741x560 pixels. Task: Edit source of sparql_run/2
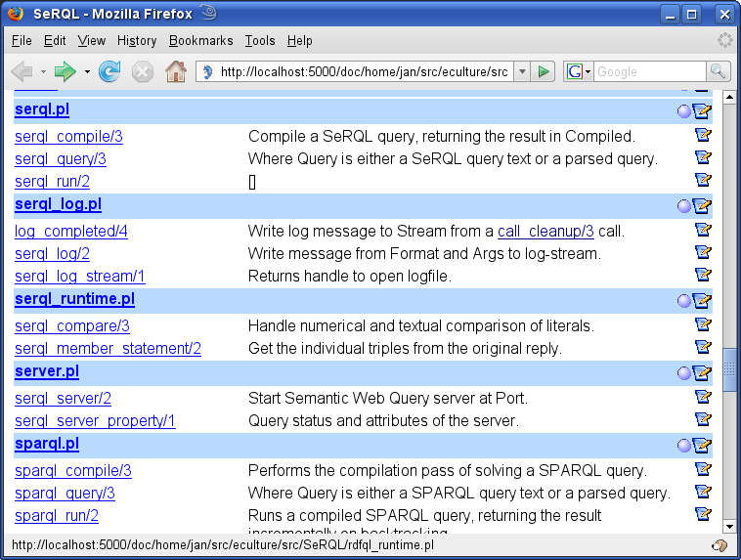point(703,514)
